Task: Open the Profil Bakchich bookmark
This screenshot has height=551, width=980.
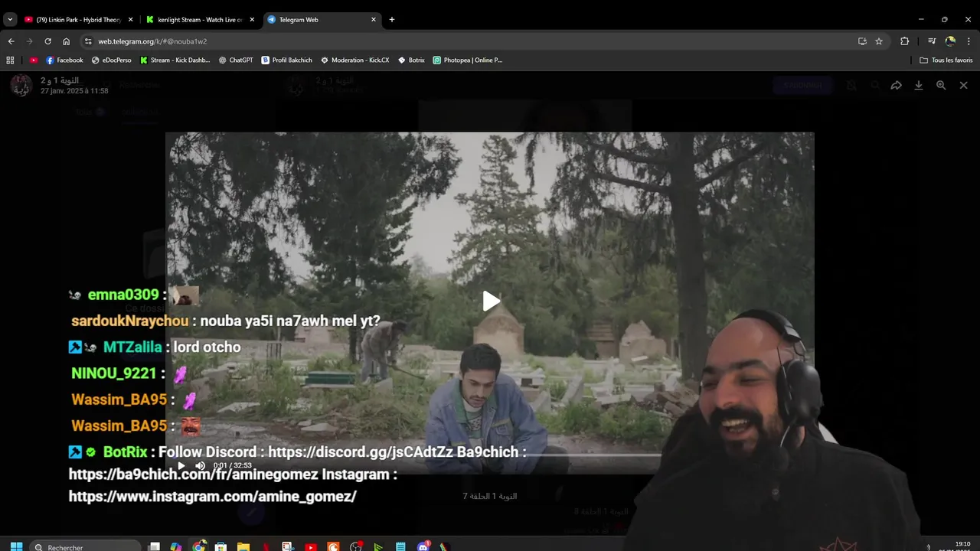Action: 286,60
